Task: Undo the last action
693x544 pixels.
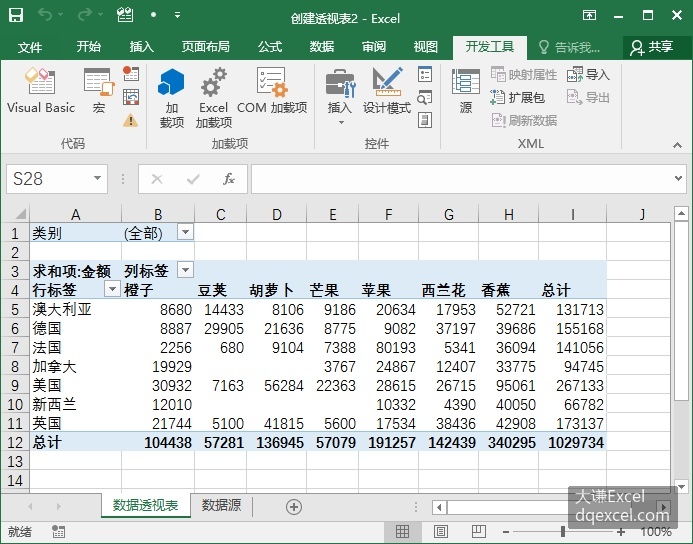Action: point(45,15)
